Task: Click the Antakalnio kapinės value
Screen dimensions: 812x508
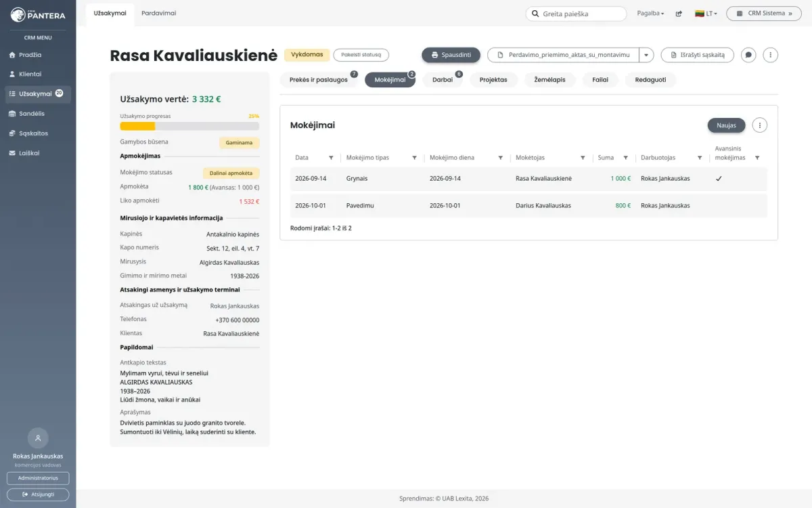Action: point(233,234)
